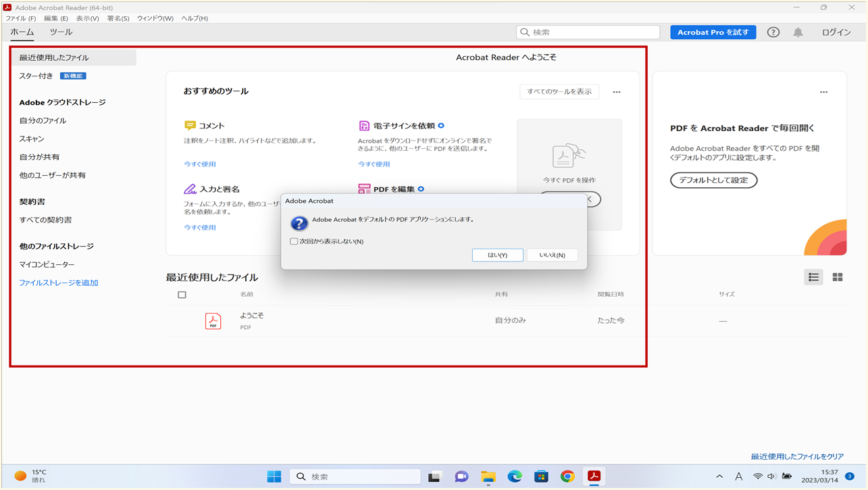The height and width of the screenshot is (490, 868).
Task: Click いいえ(N) button in the dialog
Action: (x=552, y=255)
